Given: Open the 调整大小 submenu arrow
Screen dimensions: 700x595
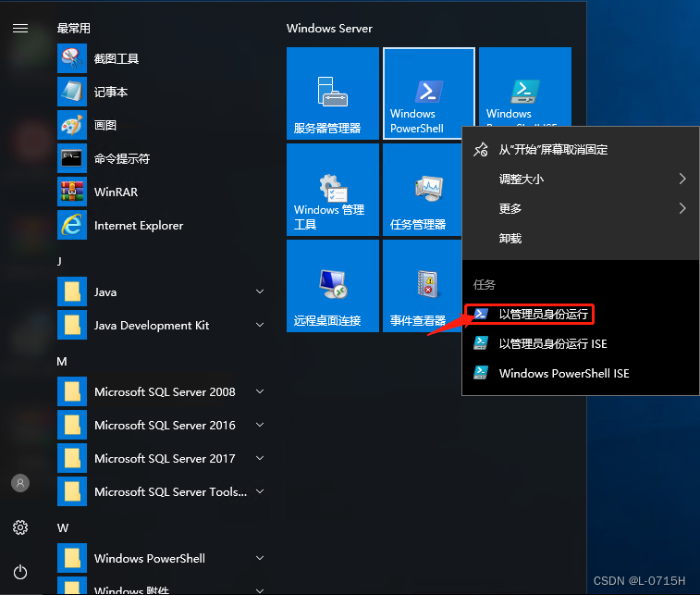Looking at the screenshot, I should (x=682, y=179).
